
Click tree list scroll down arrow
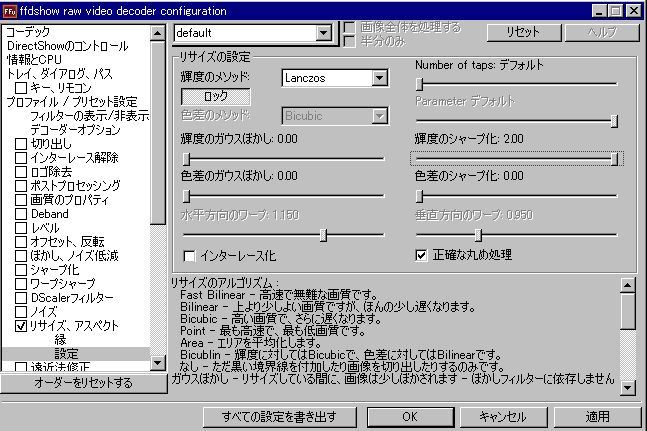click(x=157, y=363)
